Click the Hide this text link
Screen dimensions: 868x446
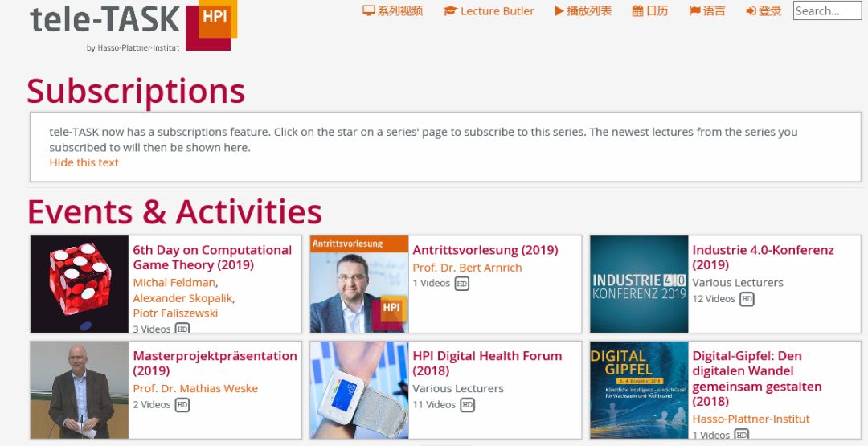84,162
